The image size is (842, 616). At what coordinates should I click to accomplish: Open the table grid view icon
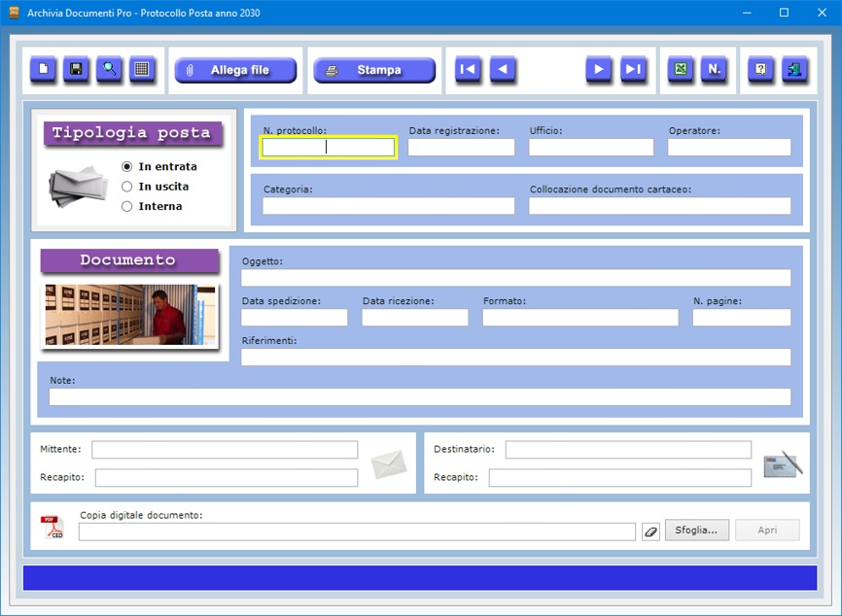(142, 69)
